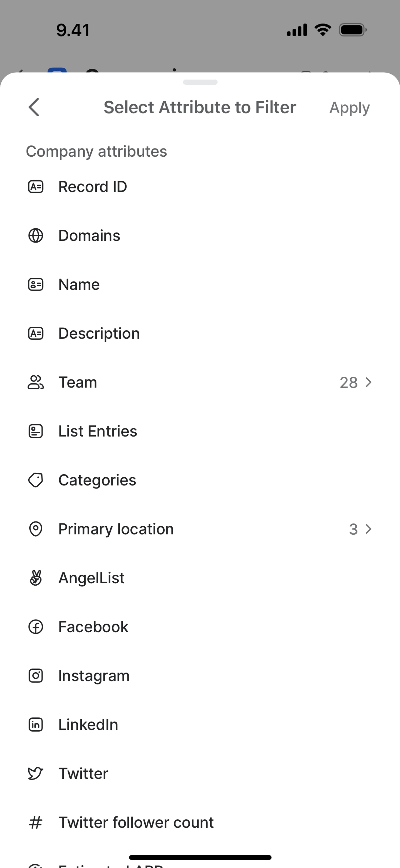400x868 pixels.
Task: Tap the Primary location pin icon
Action: point(36,529)
